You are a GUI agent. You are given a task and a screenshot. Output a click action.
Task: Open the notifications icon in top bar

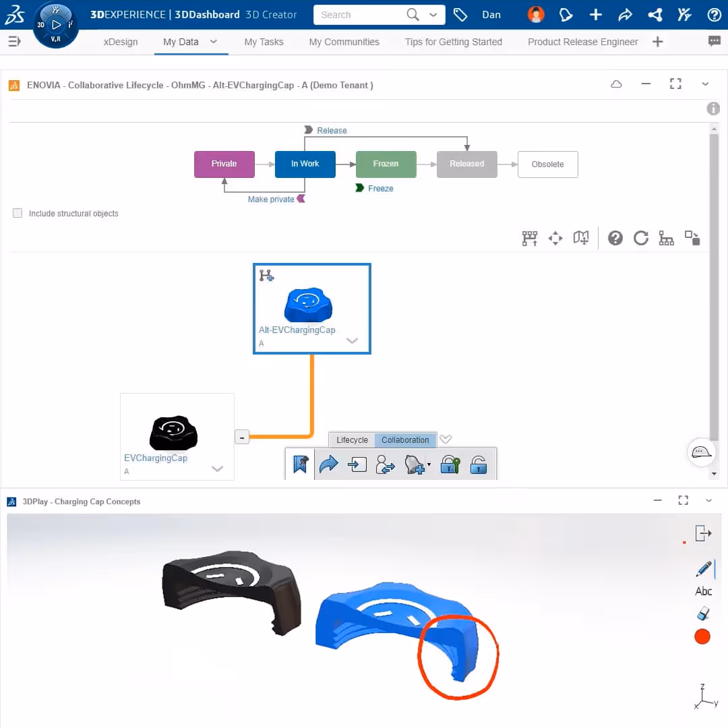(x=566, y=15)
